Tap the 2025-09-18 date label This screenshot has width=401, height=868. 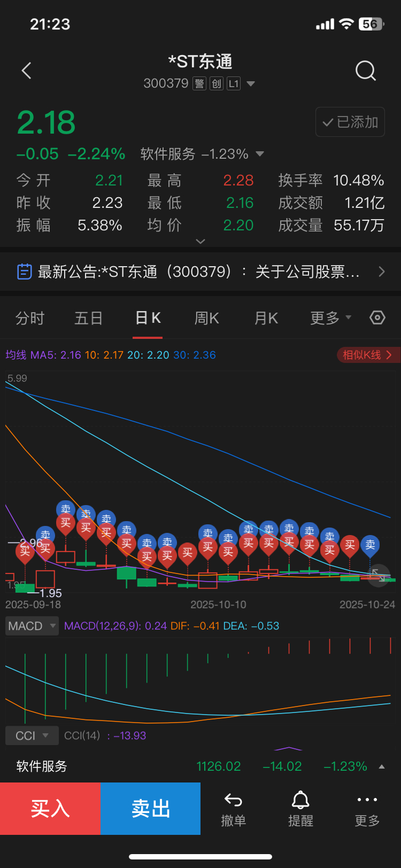tap(33, 604)
